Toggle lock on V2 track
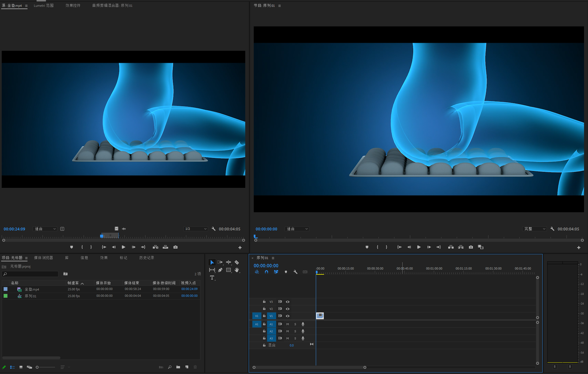This screenshot has height=374, width=588. (264, 309)
